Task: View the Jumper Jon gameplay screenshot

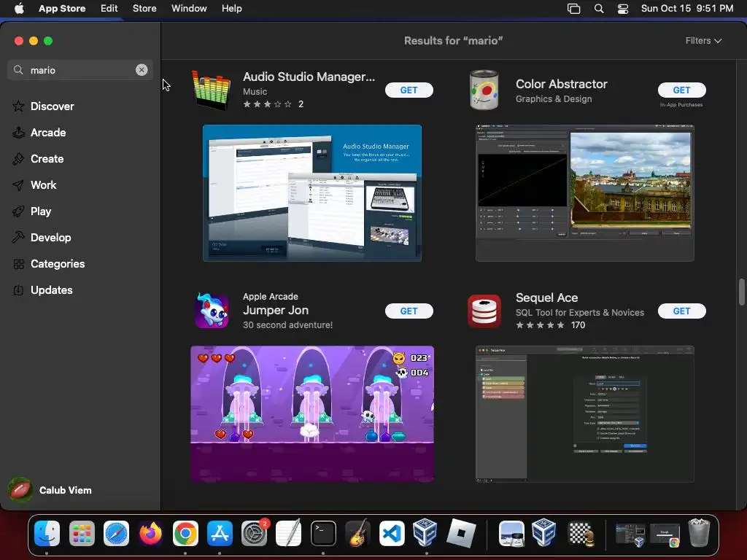Action: pyautogui.click(x=312, y=414)
